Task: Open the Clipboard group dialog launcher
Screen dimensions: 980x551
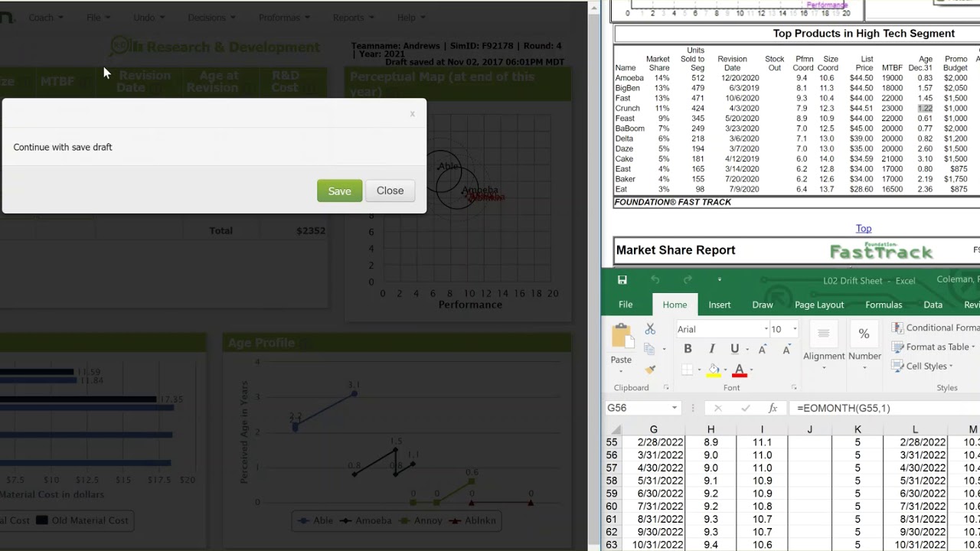Action: click(665, 388)
